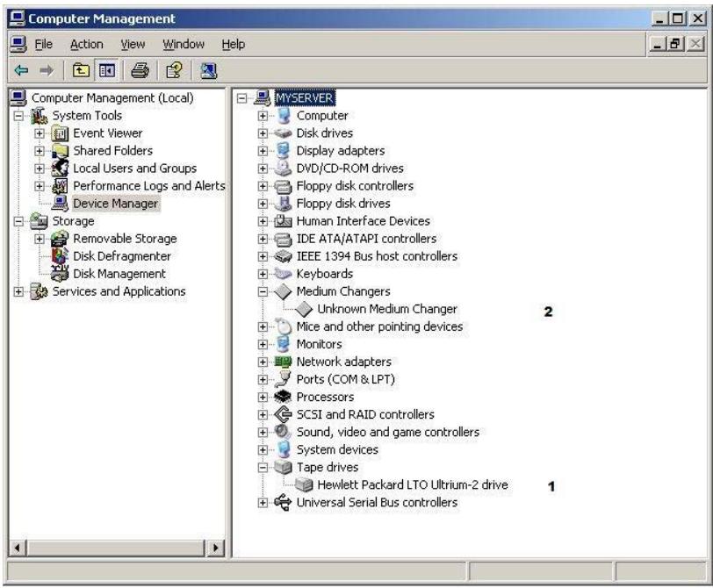
Task: Click the SCSI and RAID controllers icon
Action: point(283,414)
